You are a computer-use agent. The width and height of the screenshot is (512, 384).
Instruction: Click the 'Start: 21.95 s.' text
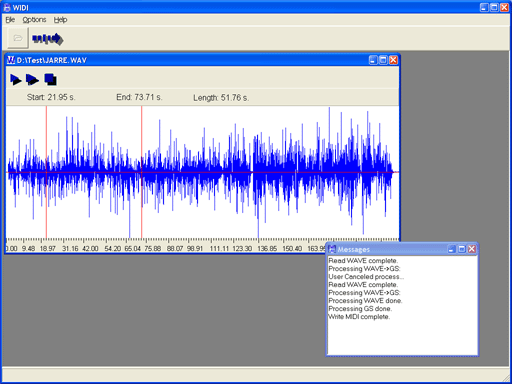(51, 97)
